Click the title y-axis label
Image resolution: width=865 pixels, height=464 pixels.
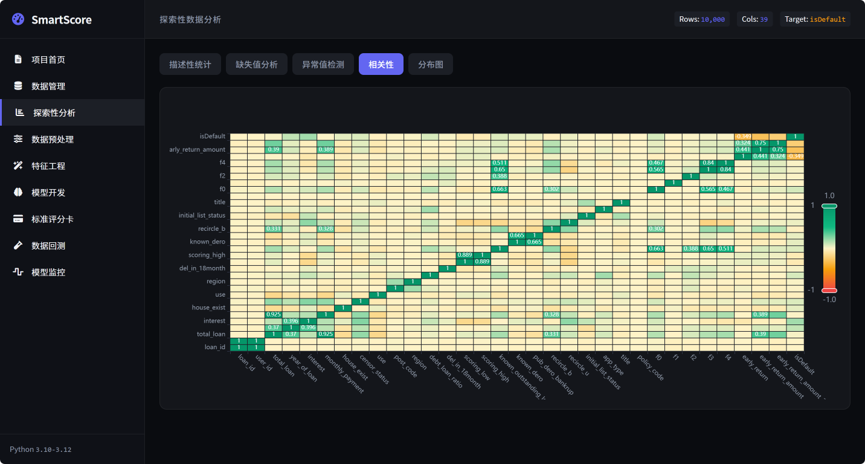[220, 202]
